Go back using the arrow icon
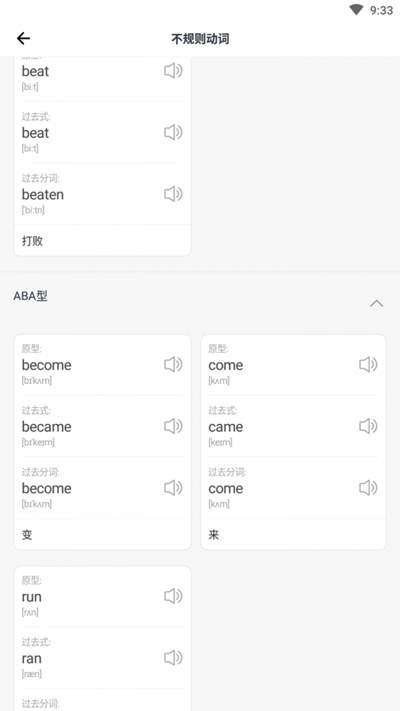 [24, 39]
